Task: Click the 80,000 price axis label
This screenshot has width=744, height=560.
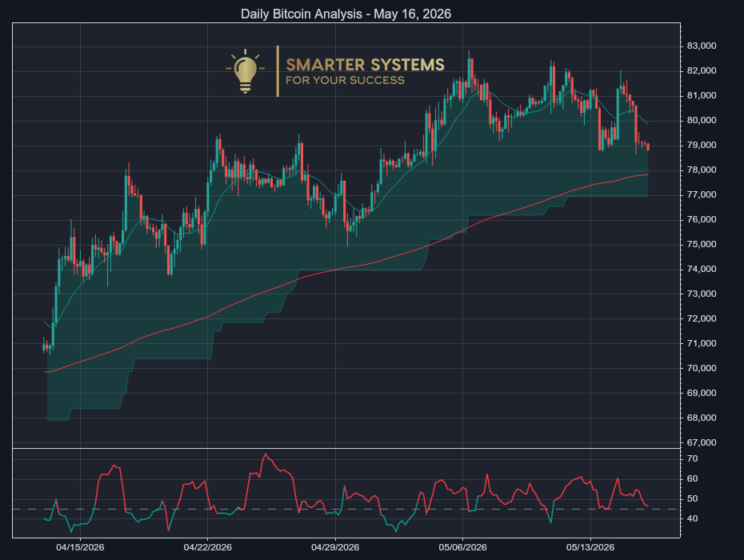Action: 702,120
